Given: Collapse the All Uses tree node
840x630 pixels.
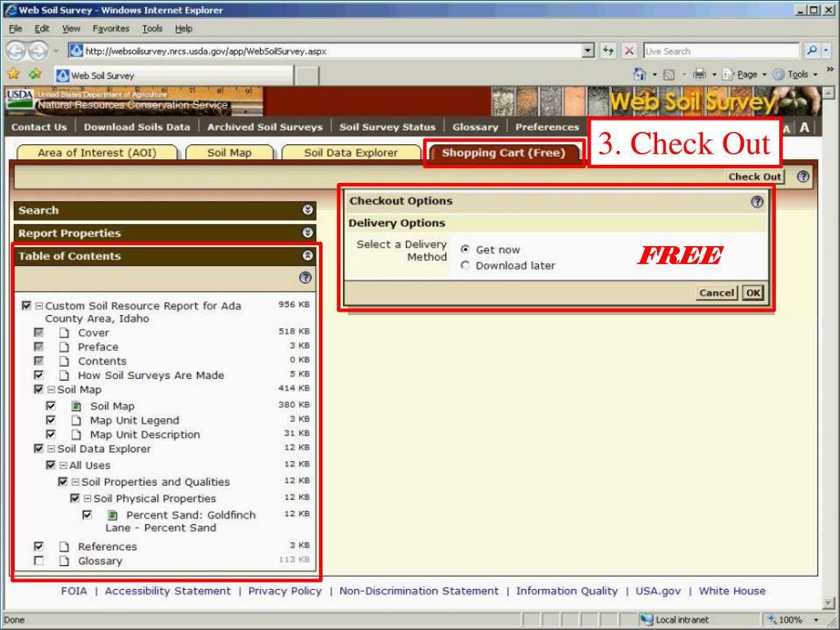Looking at the screenshot, I should (63, 465).
